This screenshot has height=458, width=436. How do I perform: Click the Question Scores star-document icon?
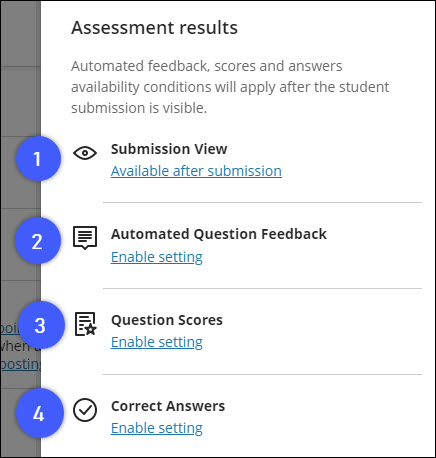(x=86, y=324)
